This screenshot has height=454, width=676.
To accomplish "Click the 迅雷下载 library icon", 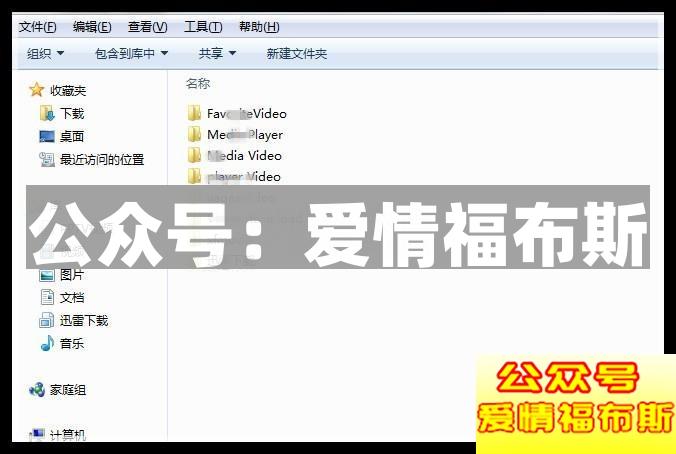I will click(x=47, y=320).
